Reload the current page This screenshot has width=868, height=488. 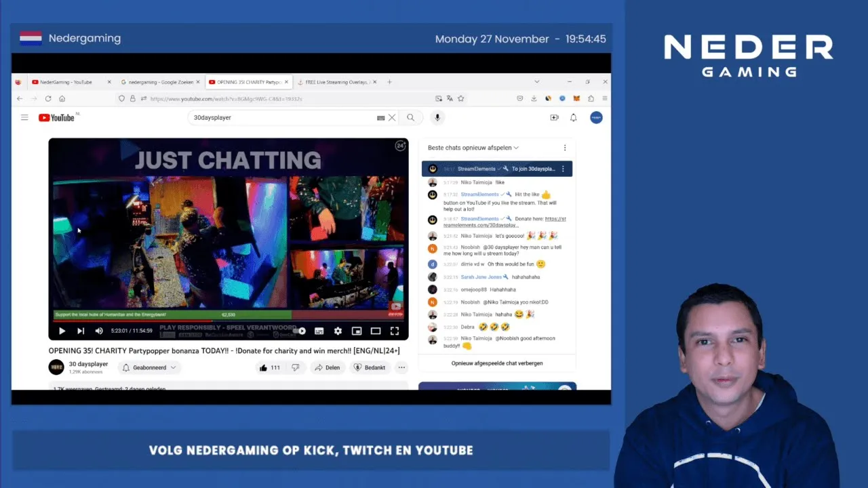[x=48, y=98]
